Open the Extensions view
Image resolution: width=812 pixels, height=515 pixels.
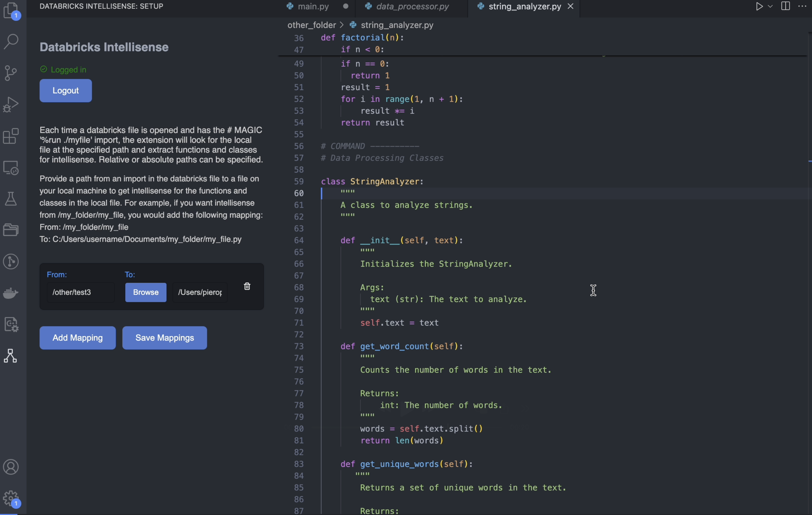coord(11,136)
